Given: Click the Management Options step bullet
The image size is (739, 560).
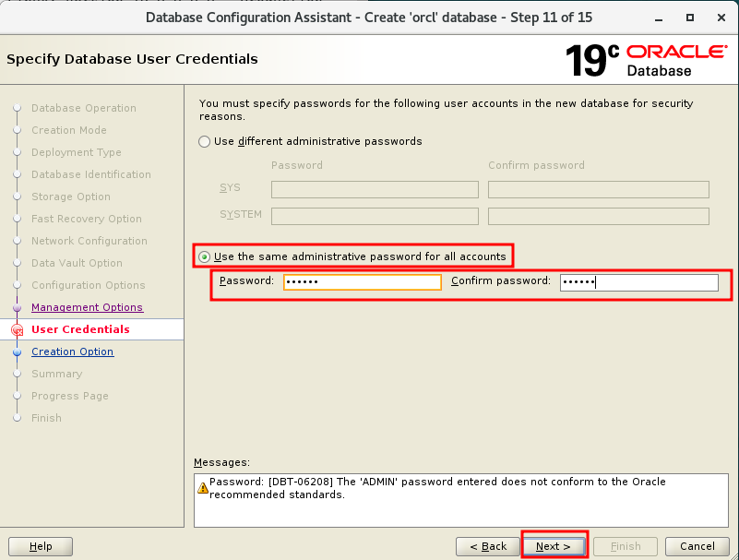Looking at the screenshot, I should (x=17, y=308).
